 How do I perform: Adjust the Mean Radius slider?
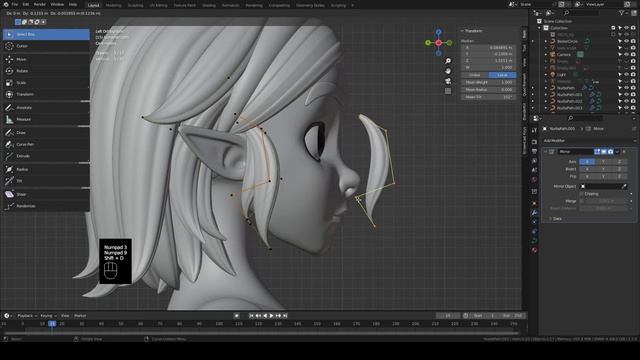489,90
